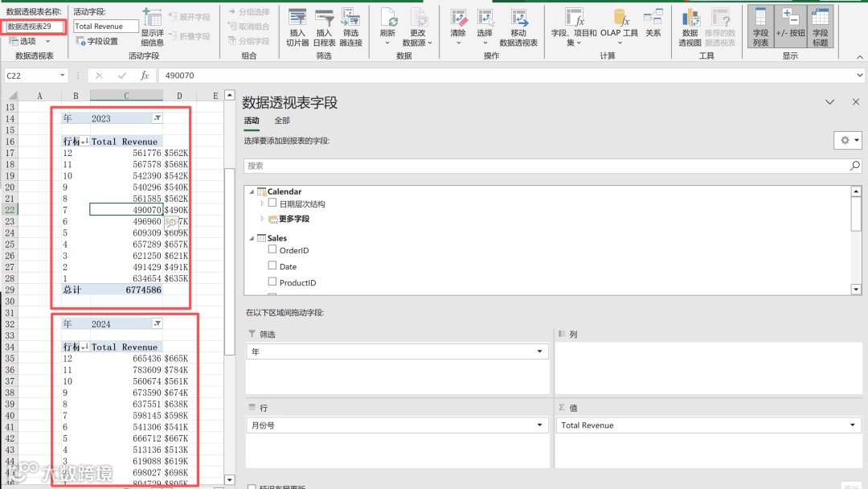Select row header 29
Screen dimensions: 868x489
coord(10,290)
